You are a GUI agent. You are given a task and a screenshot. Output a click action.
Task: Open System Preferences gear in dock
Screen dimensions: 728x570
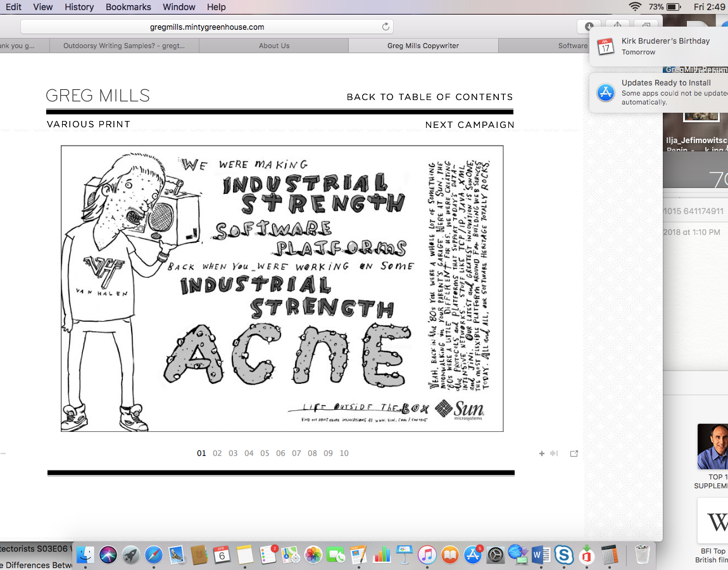tap(496, 555)
